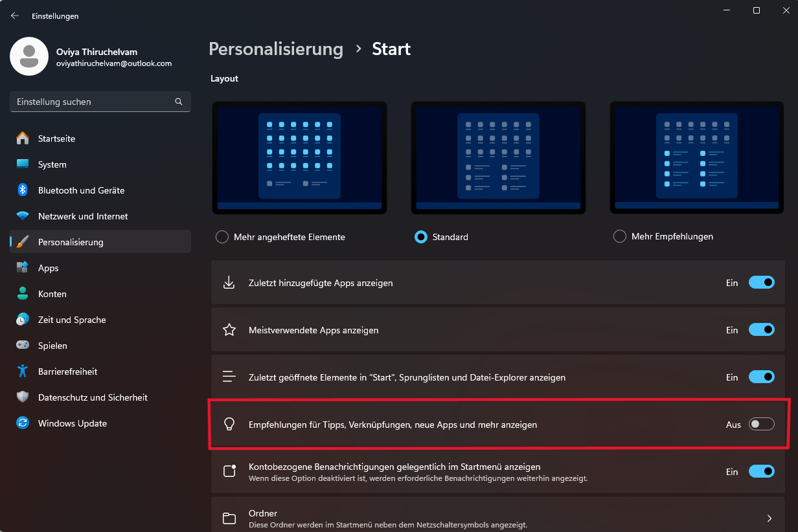
Task: Click the list icon for recently opened items
Action: pos(229,377)
